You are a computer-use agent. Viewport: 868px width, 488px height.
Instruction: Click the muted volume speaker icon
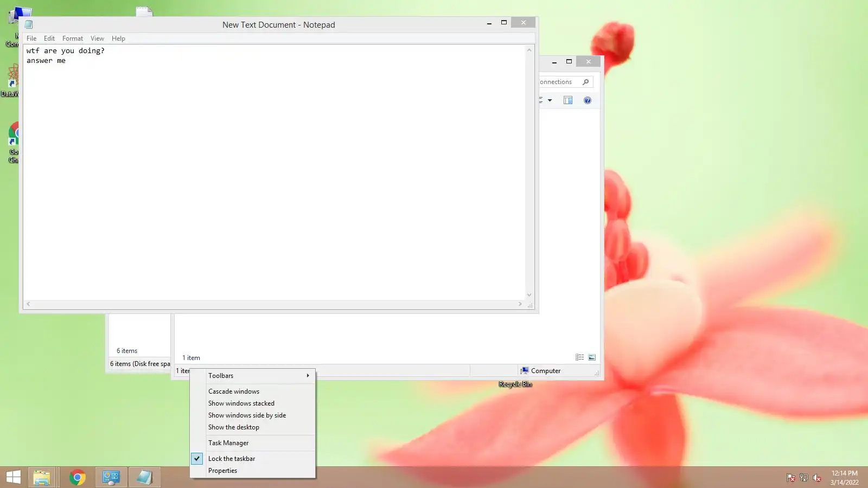(x=817, y=478)
